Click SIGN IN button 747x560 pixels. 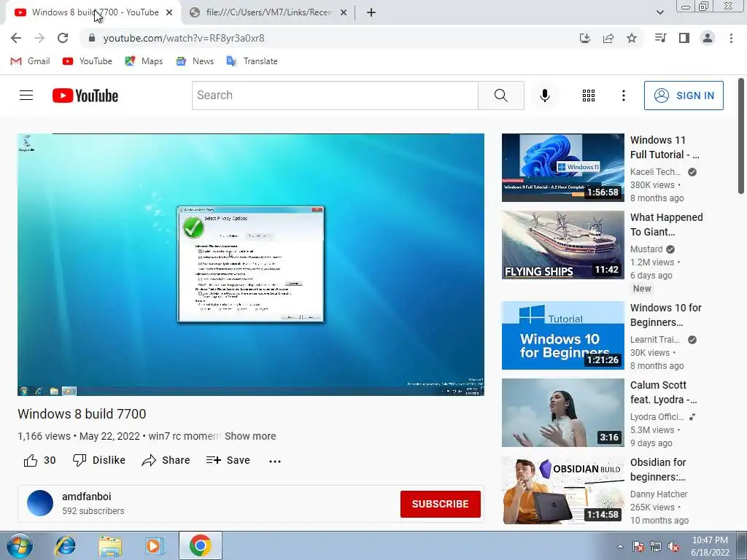point(684,96)
